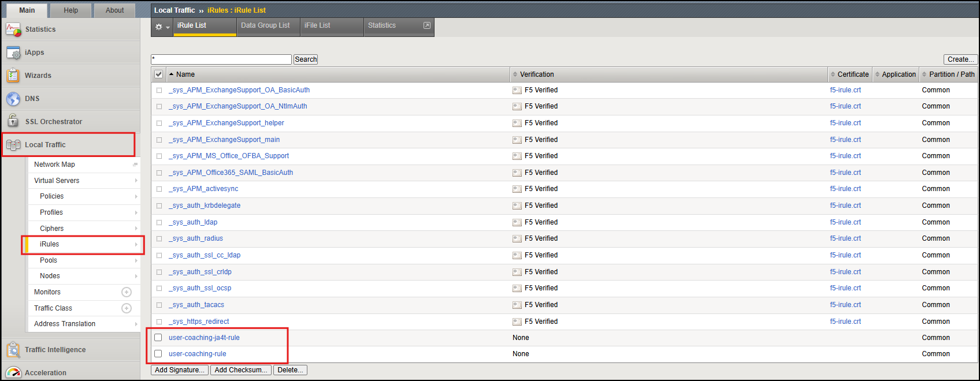Toggle checkbox for _sys_auth_krbdelegate
980x381 pixels.
159,206
